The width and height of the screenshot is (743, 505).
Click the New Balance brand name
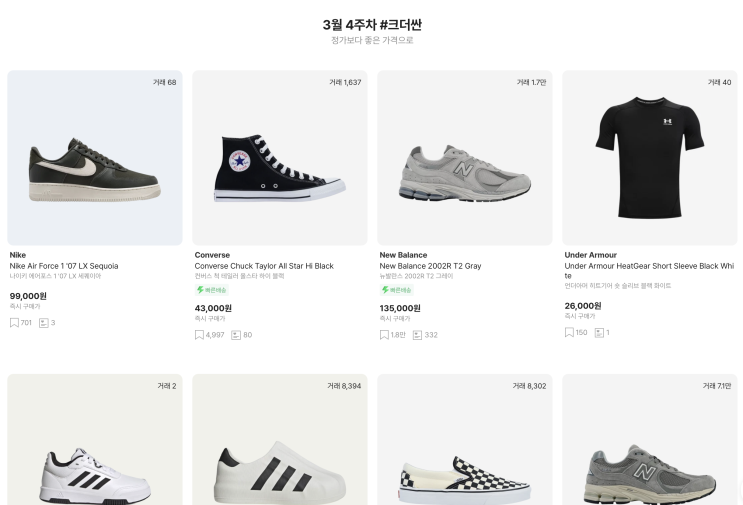[x=403, y=255]
